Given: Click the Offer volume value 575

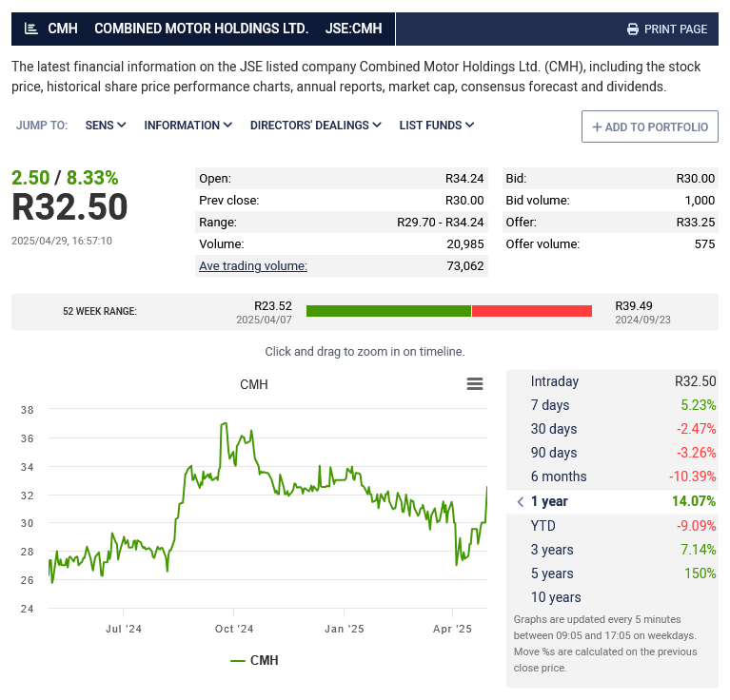Looking at the screenshot, I should point(704,244).
